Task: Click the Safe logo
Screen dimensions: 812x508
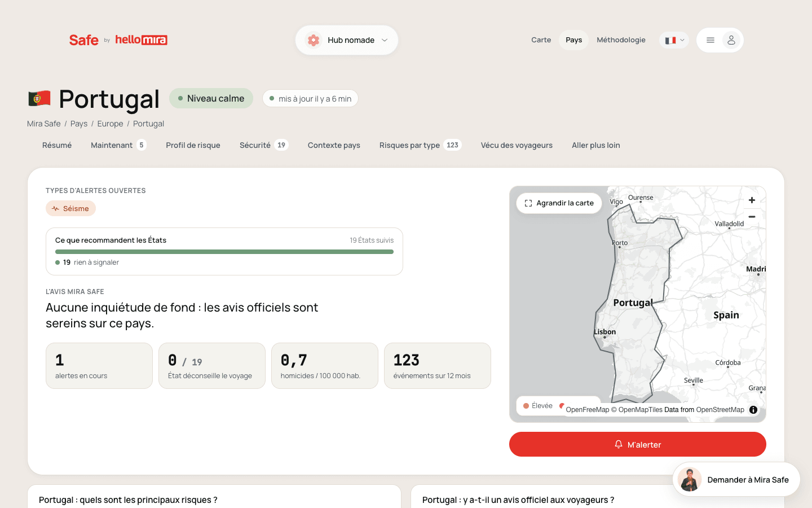Action: tap(83, 40)
